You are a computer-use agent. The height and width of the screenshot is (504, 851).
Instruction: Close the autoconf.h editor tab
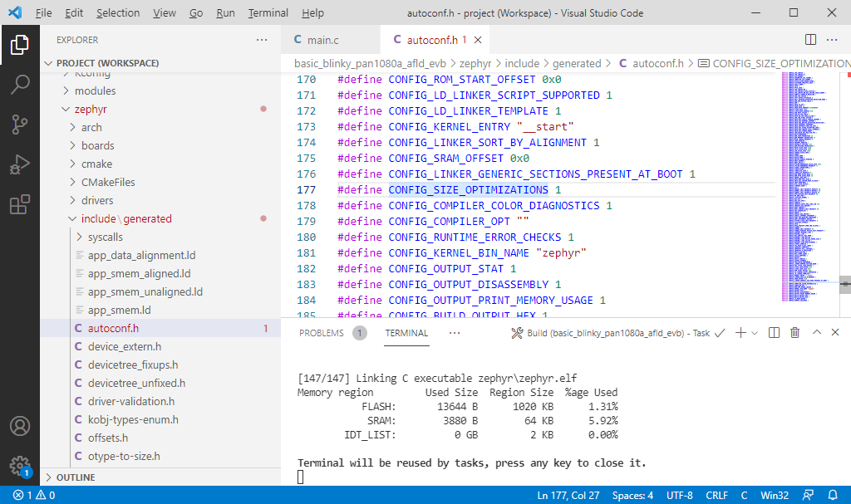[478, 40]
